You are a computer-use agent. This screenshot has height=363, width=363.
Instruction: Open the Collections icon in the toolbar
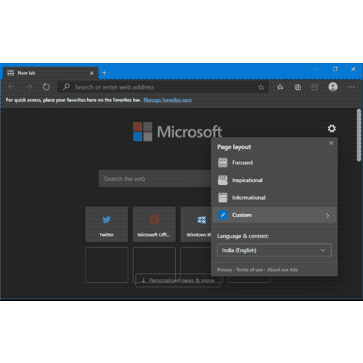(297, 87)
